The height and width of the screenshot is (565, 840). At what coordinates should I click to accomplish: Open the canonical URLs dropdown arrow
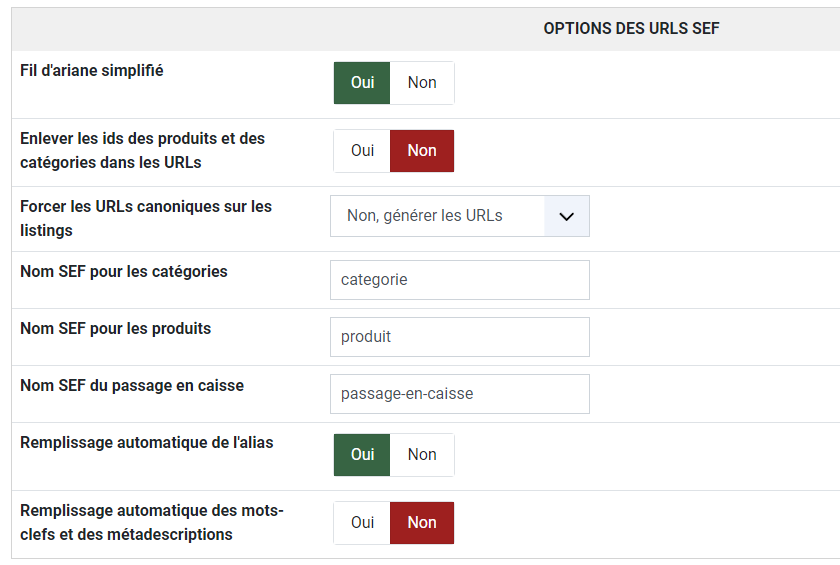click(x=566, y=216)
